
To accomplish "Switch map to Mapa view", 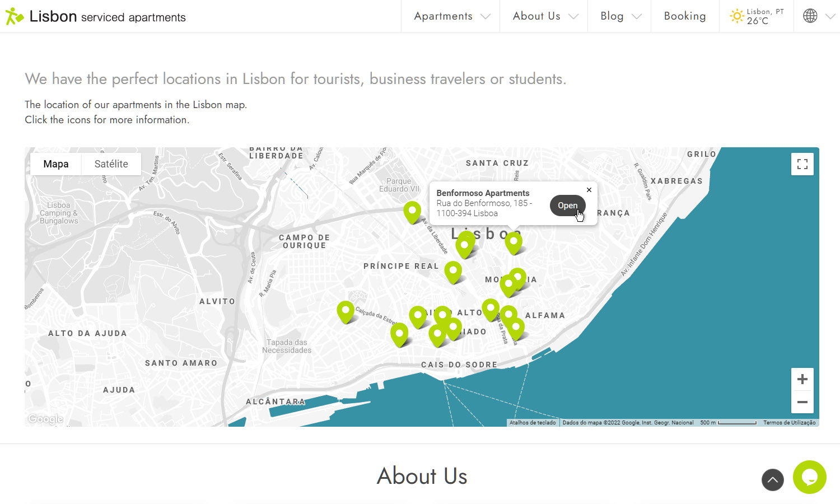I will [x=56, y=164].
